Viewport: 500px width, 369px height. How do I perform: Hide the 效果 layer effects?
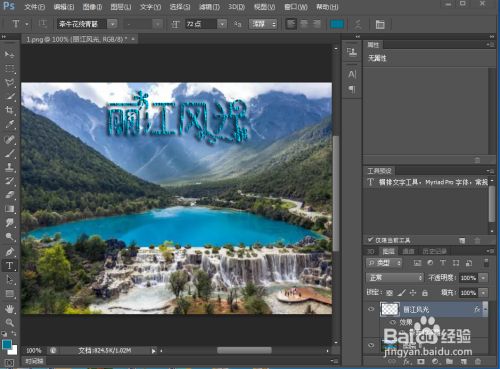click(x=393, y=322)
